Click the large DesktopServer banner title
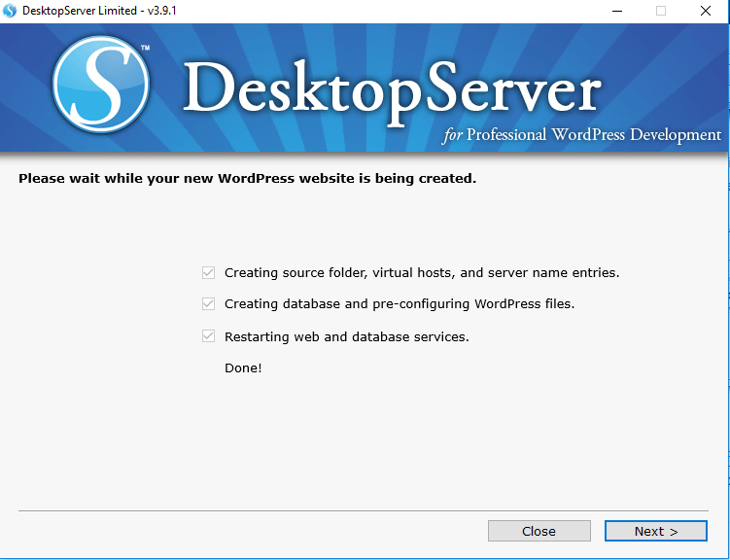The image size is (730, 560). click(391, 90)
